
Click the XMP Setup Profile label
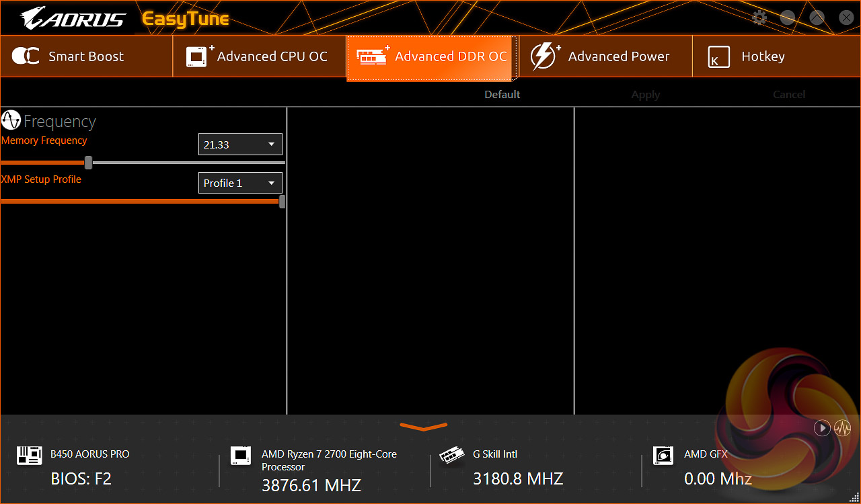coord(41,179)
